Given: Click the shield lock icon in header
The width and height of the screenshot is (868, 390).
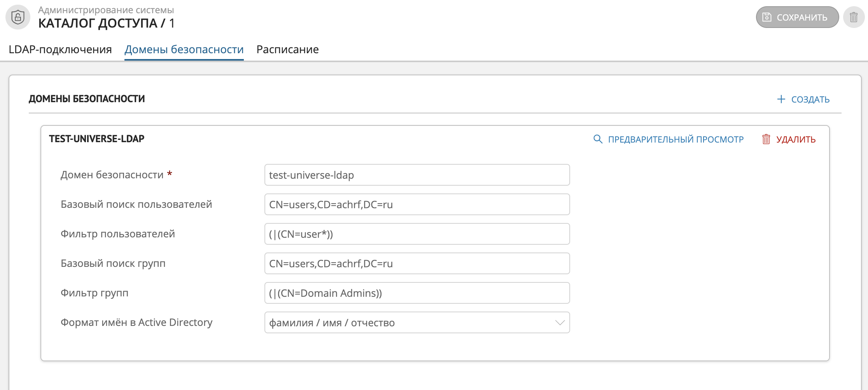Looking at the screenshot, I should (x=18, y=17).
